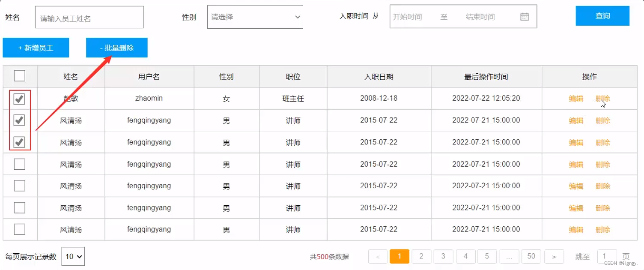Select page 2 in pagination
This screenshot has width=644, height=270.
421,256
